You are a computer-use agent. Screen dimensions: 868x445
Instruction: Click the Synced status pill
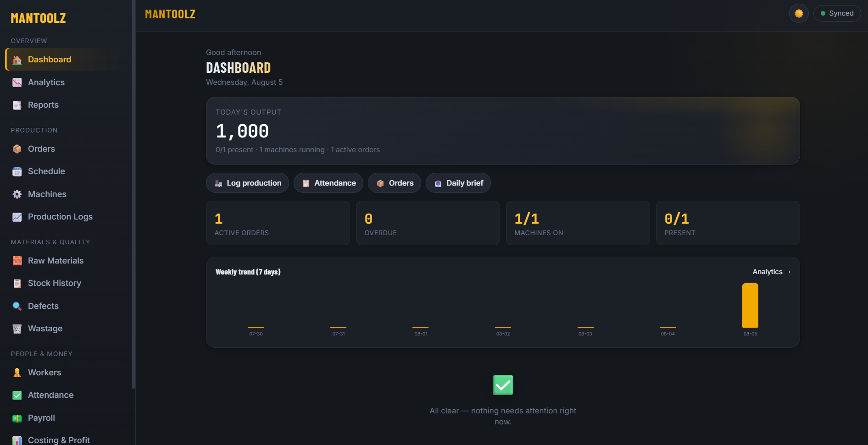(x=837, y=13)
